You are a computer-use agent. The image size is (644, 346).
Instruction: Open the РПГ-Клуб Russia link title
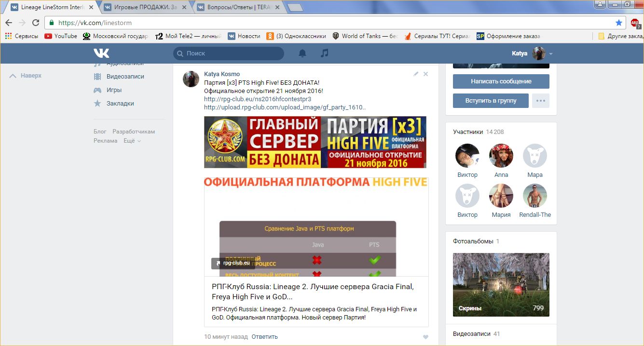click(313, 292)
